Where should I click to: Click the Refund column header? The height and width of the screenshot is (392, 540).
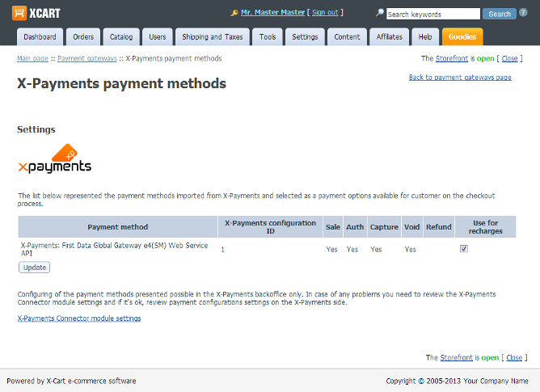click(439, 227)
